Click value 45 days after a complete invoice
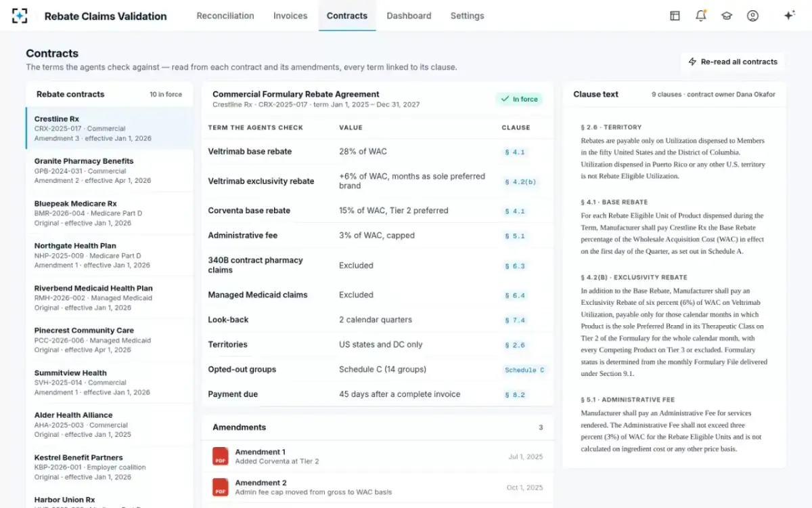The image size is (812, 508). pyautogui.click(x=400, y=394)
